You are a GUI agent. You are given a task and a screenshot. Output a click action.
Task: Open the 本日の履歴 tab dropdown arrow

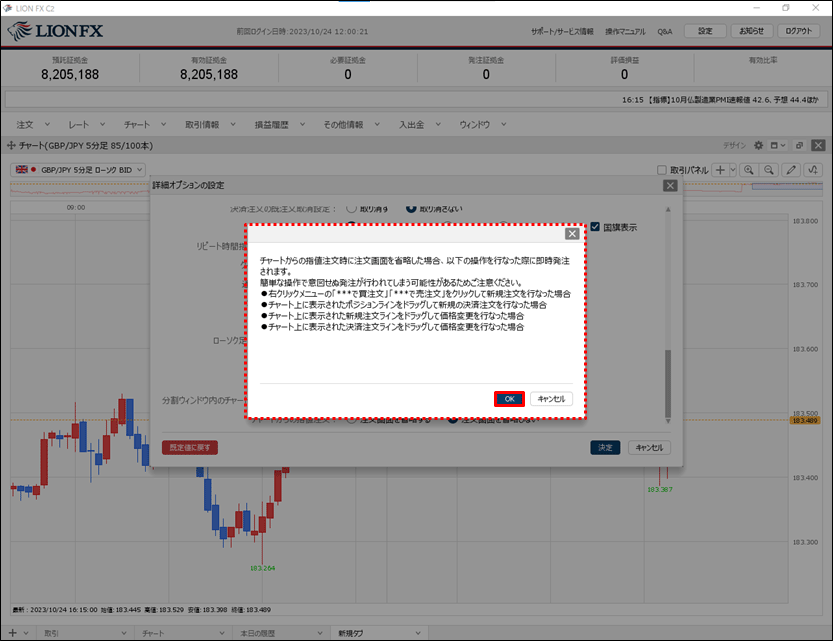pos(320,633)
